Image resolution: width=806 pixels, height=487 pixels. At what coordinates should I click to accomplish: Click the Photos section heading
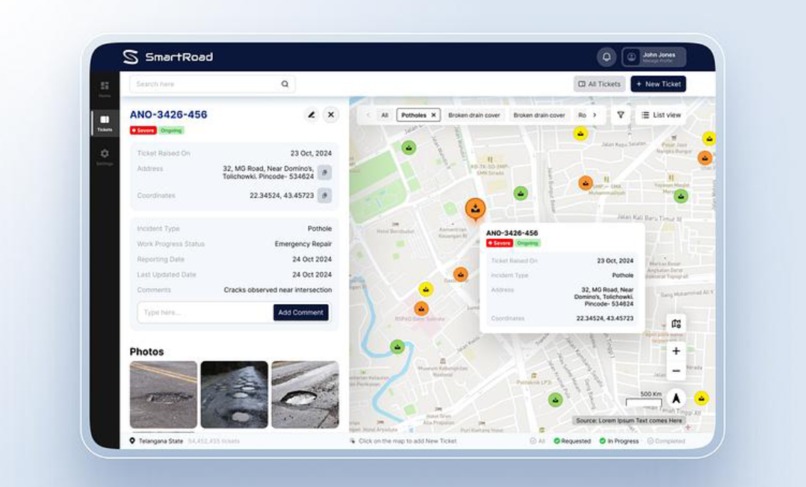(x=146, y=352)
